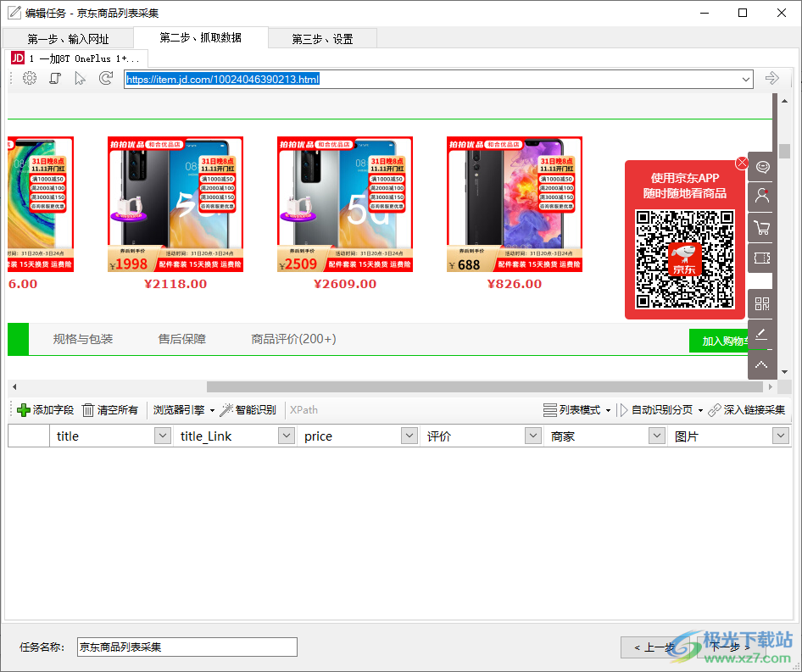Viewport: 802px width, 672px height.
Task: Switch to 第一步、输入网址 tab
Action: point(68,39)
